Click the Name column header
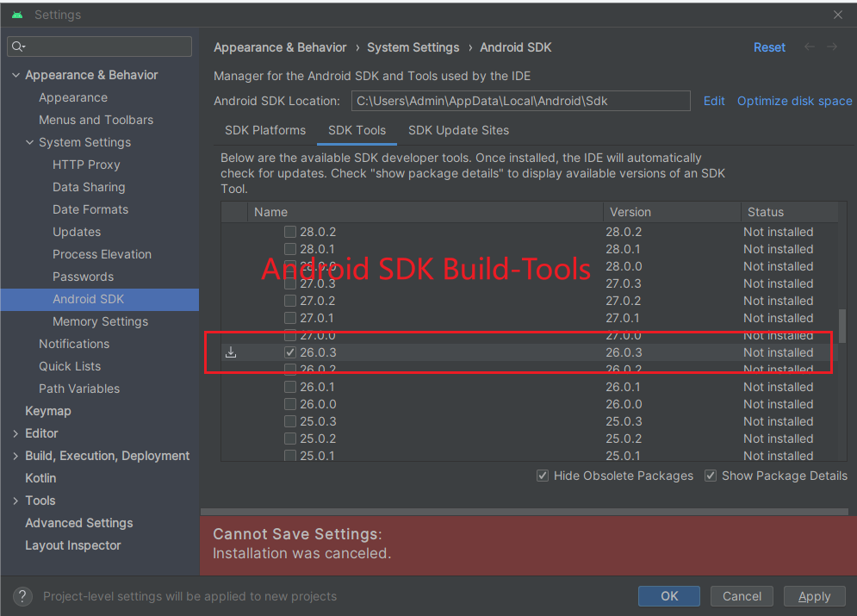 [425, 212]
